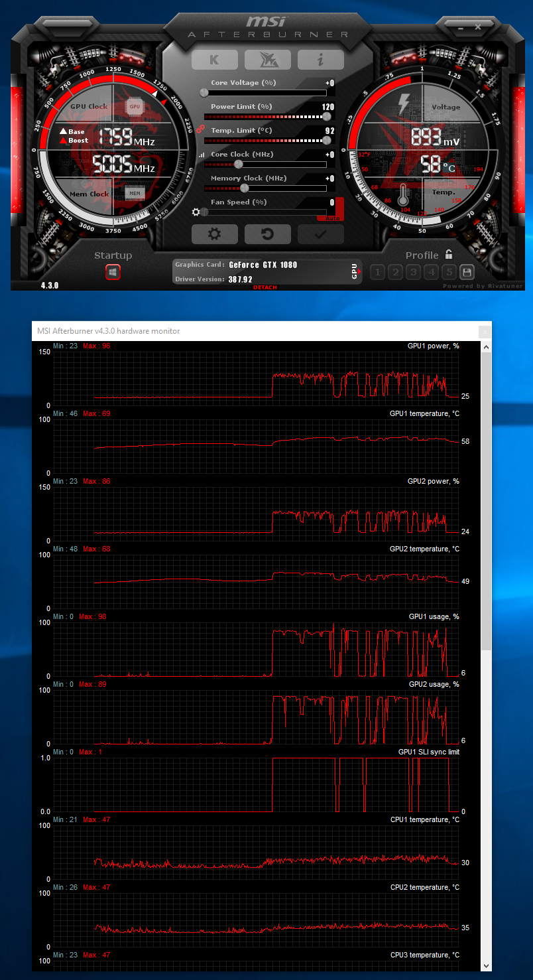Click hardware monitor title bar text

coord(108,331)
